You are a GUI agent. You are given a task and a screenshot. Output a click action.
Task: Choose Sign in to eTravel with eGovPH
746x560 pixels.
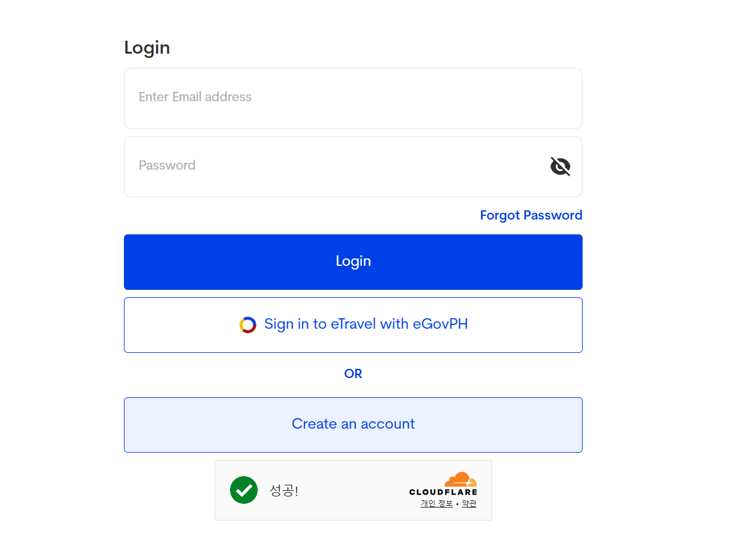click(x=353, y=325)
